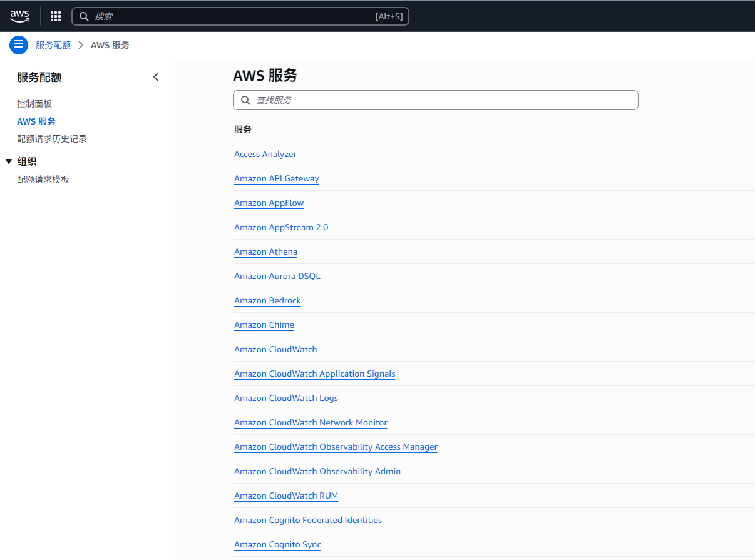Open Amazon Athena service quotas
755x560 pixels.
click(x=265, y=252)
